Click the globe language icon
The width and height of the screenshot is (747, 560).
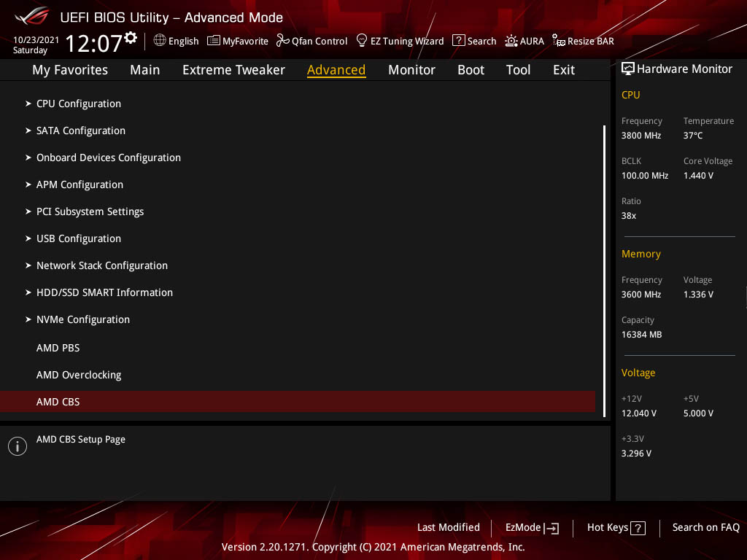tap(160, 41)
